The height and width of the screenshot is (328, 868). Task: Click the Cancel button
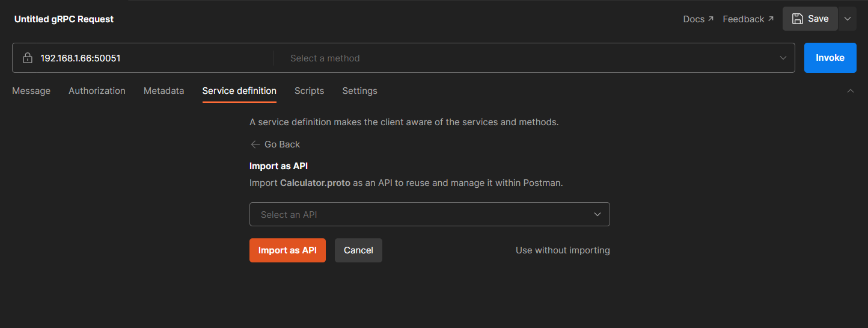point(358,250)
